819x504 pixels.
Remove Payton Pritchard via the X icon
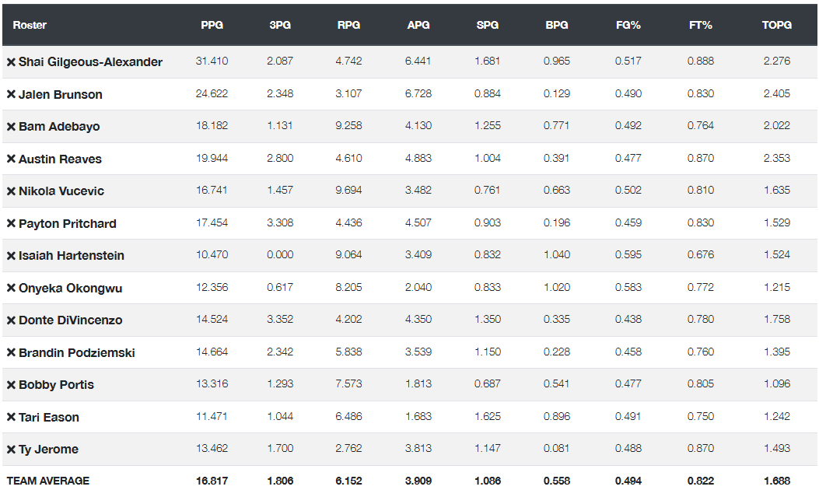(11, 224)
